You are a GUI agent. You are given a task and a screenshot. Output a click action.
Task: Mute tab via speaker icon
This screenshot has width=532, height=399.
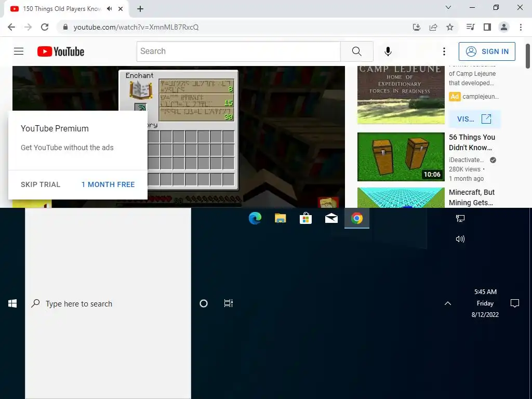pyautogui.click(x=109, y=9)
